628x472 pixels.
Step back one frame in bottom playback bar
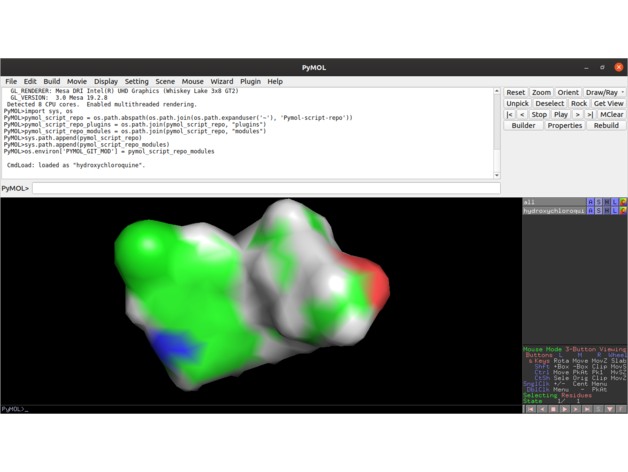tap(542, 409)
